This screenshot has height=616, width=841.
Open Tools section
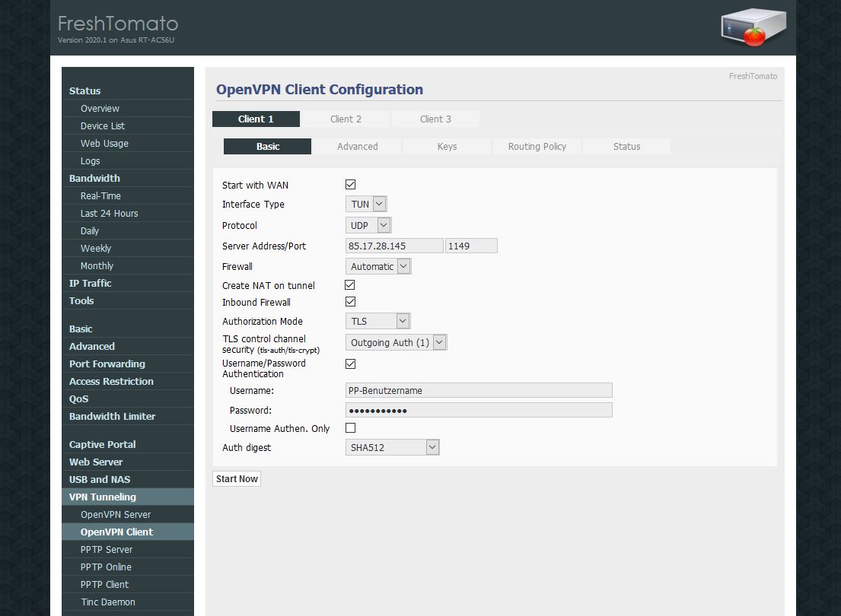point(128,300)
